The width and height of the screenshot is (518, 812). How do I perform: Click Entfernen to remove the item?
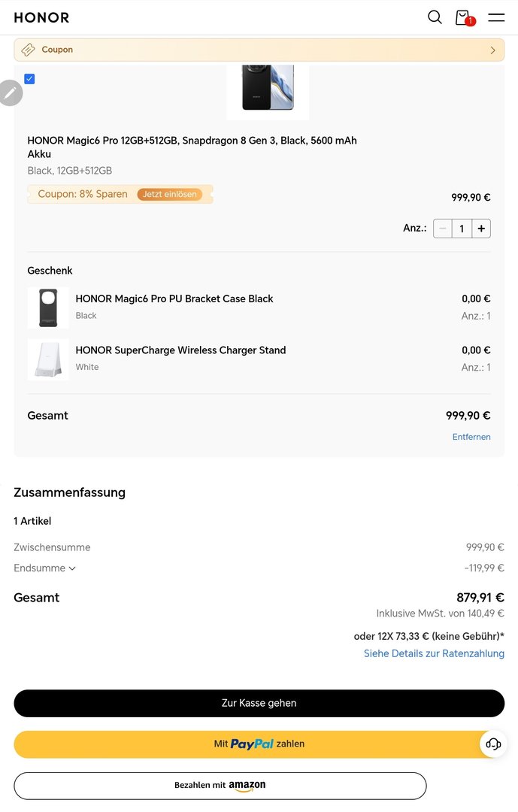(x=471, y=437)
